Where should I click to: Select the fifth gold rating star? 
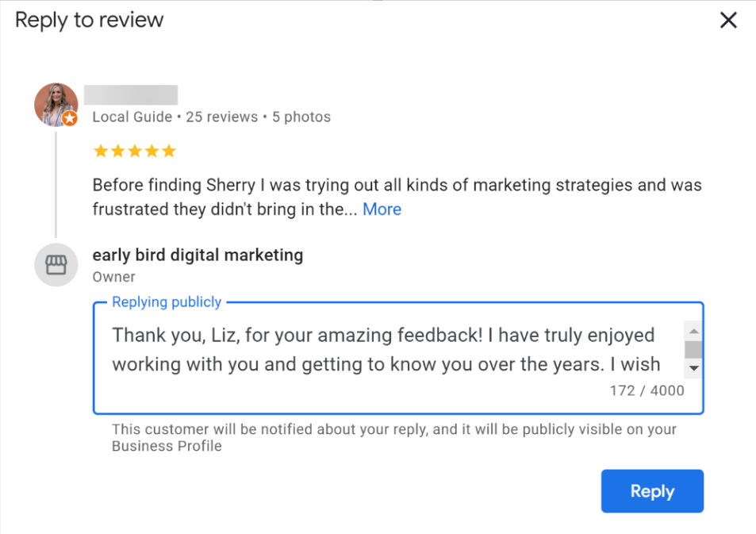click(168, 150)
